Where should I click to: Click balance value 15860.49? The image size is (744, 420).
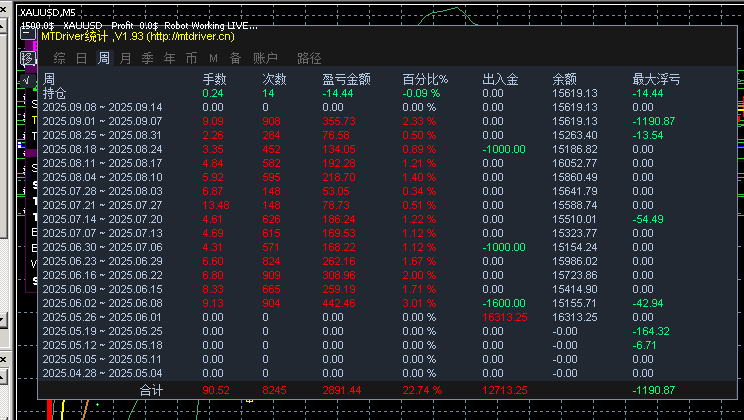(575, 177)
